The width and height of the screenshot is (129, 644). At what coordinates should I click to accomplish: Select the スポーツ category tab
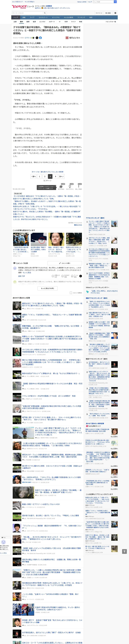[52, 22]
